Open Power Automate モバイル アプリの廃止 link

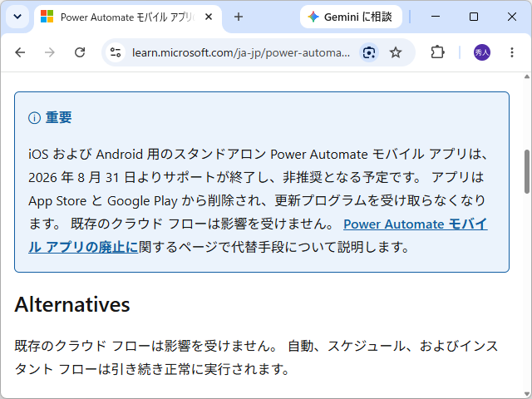point(416,224)
